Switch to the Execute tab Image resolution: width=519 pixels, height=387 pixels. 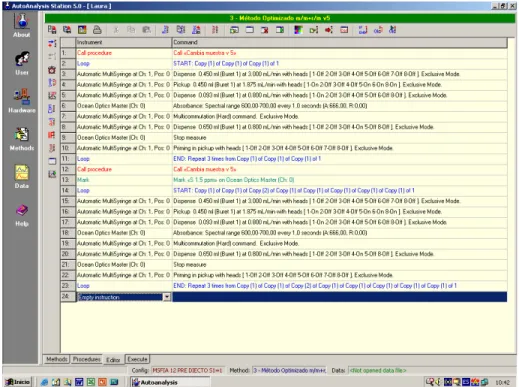[x=137, y=359]
